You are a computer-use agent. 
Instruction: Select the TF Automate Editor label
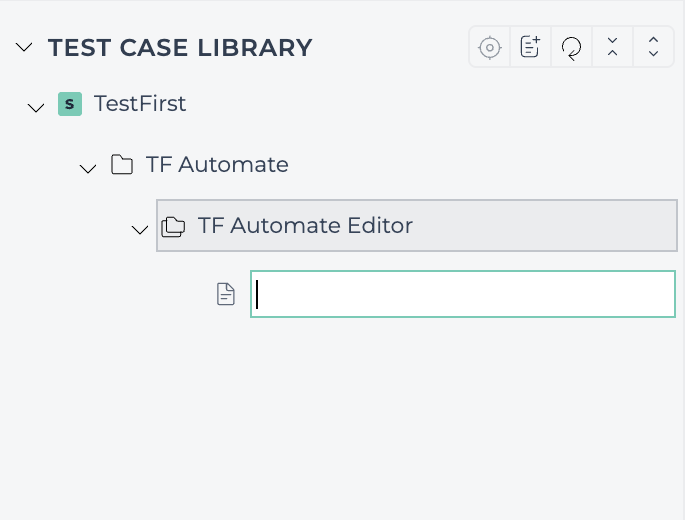click(305, 226)
